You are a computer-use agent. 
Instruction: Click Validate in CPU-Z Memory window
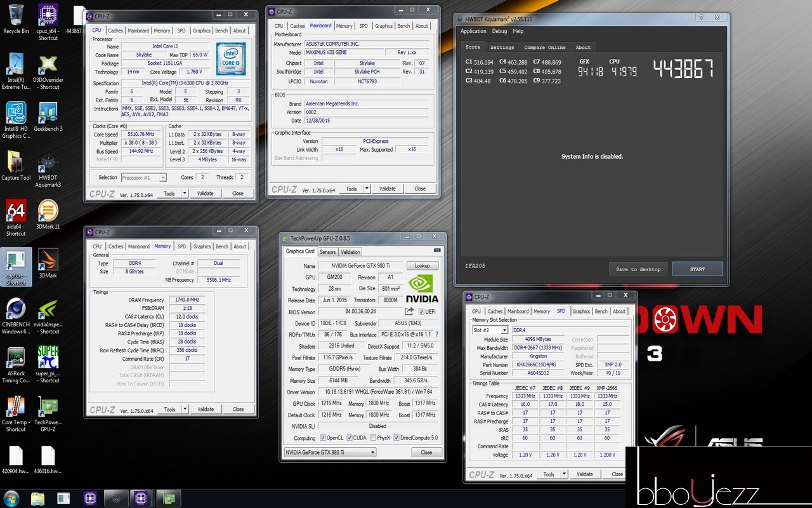point(206,409)
